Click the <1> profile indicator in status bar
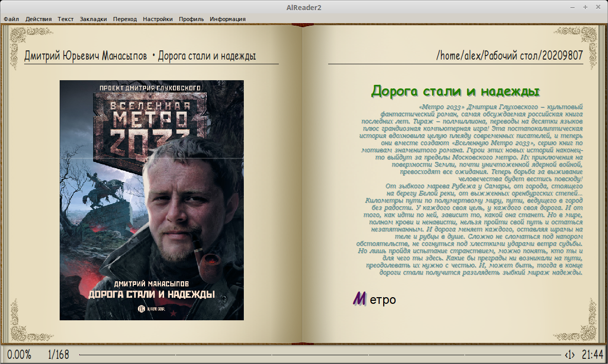608x364 pixels. click(x=569, y=355)
